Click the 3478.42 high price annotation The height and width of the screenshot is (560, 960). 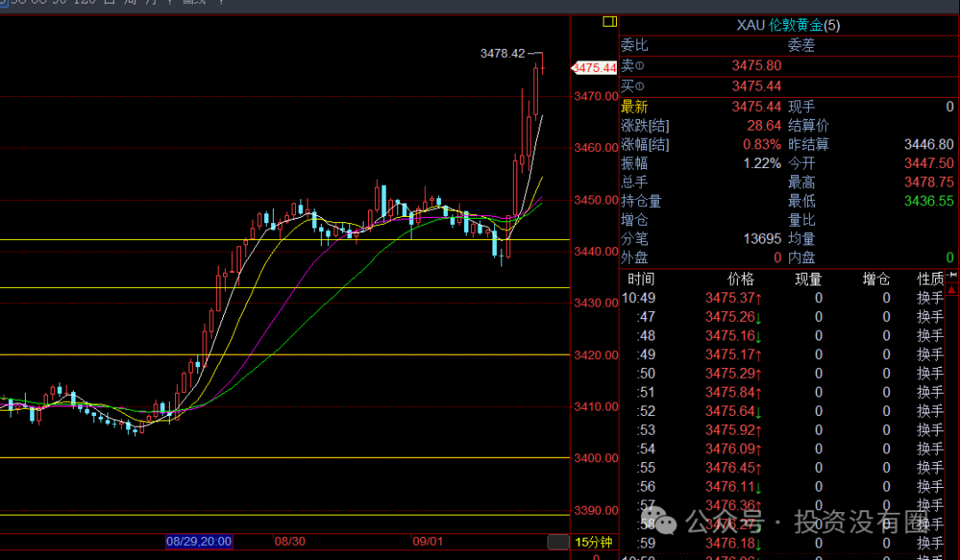[502, 53]
